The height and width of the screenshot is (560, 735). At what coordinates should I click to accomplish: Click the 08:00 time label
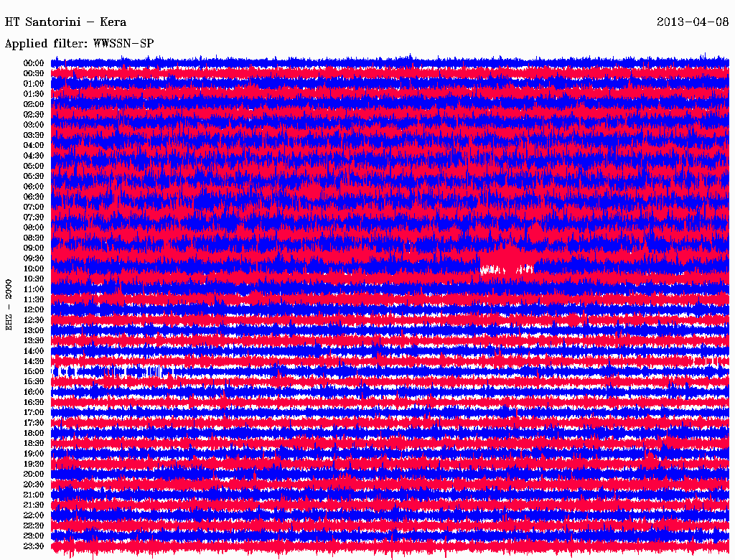(x=34, y=228)
